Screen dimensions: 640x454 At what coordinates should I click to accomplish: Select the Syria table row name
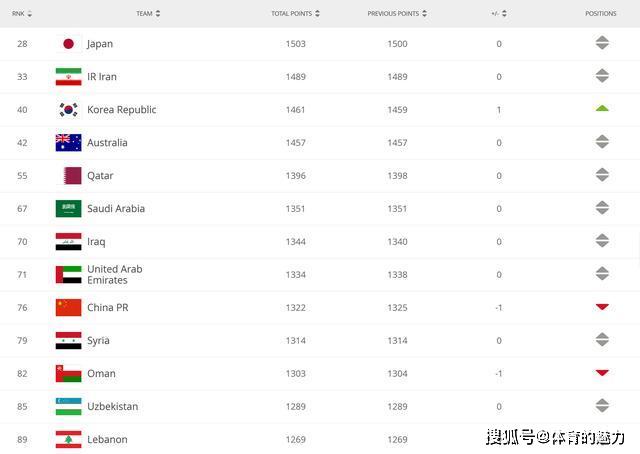(98, 341)
